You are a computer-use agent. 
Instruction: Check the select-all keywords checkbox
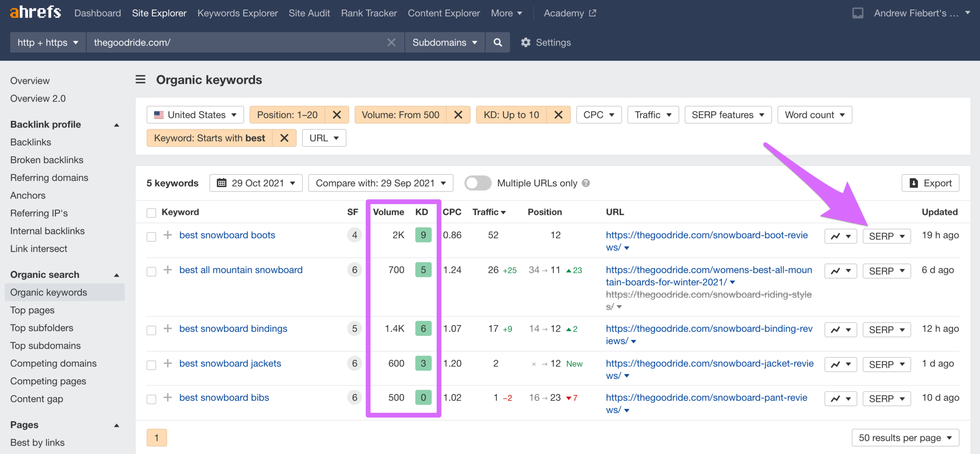coord(151,213)
